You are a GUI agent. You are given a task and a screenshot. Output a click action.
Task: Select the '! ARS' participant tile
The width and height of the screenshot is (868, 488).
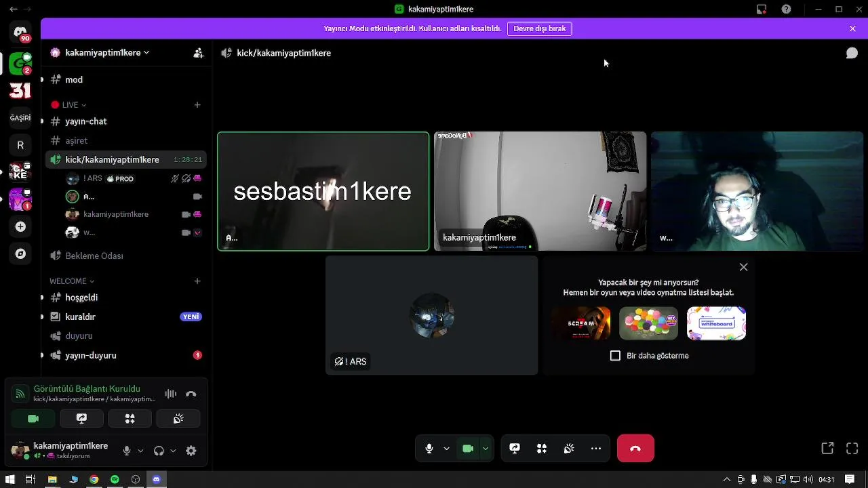point(432,315)
